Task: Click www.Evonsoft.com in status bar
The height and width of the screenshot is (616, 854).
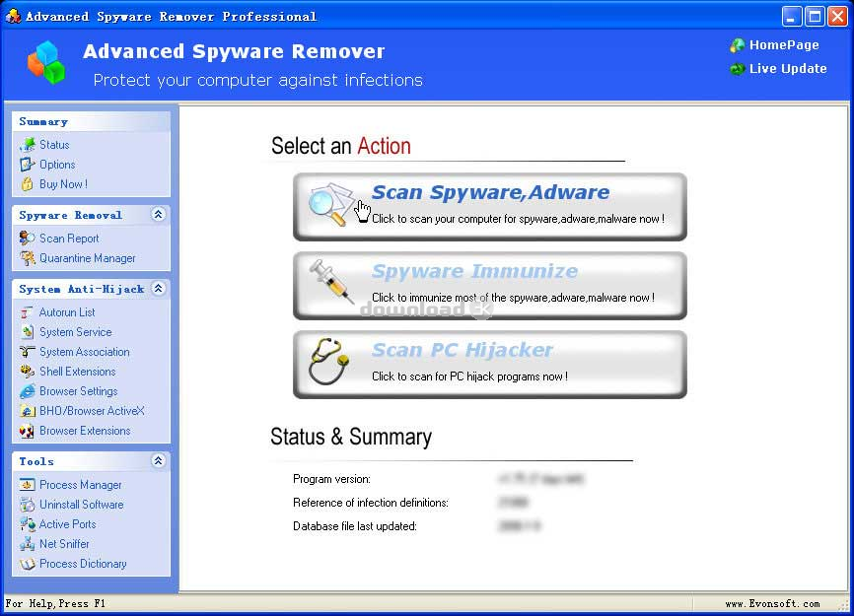Action: click(772, 603)
